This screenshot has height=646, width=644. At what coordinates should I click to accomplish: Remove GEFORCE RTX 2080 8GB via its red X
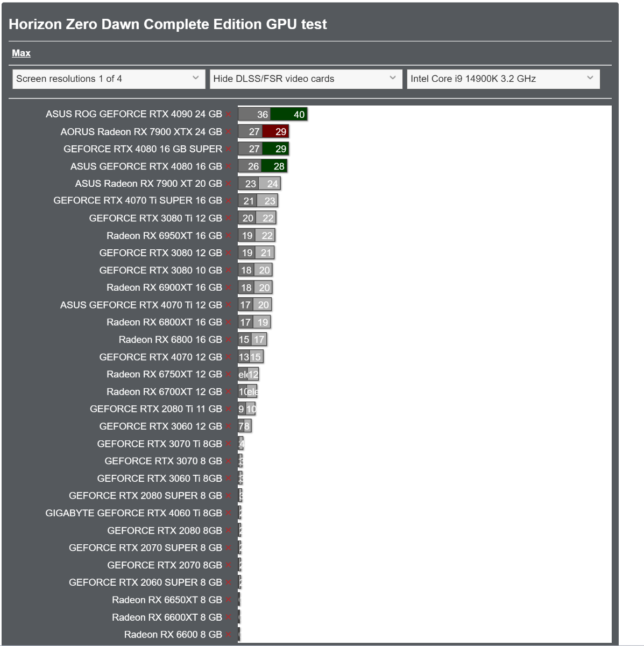tap(229, 531)
